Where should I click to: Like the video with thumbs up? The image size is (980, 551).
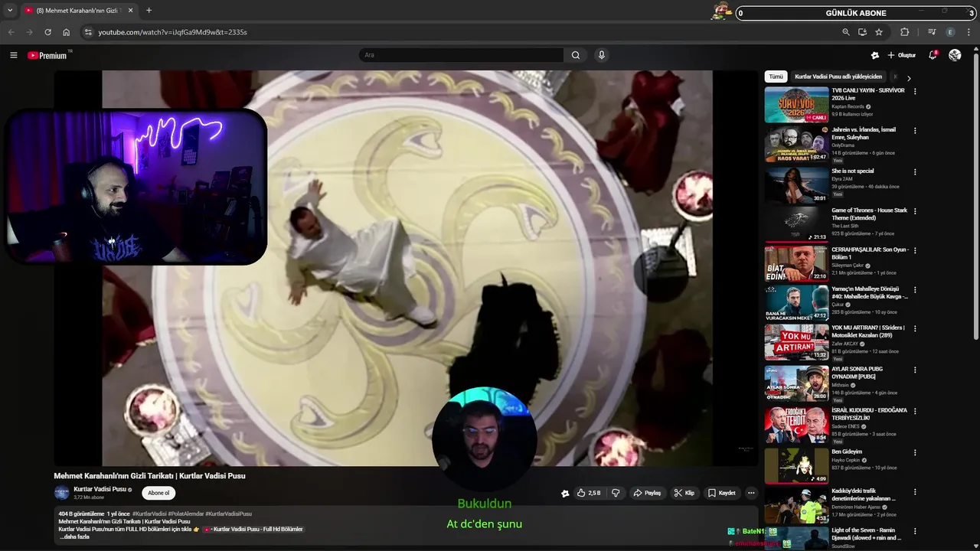click(x=588, y=493)
